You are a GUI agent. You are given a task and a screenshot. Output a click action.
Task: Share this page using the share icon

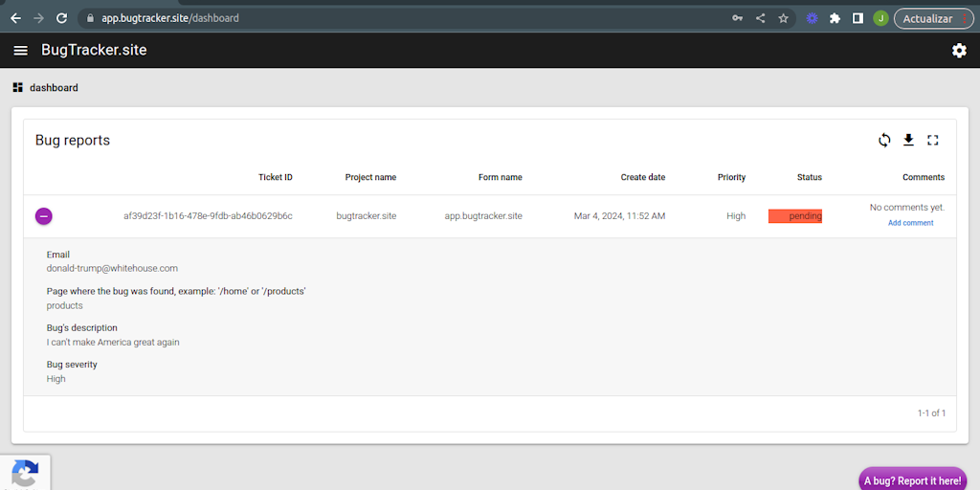tap(761, 18)
